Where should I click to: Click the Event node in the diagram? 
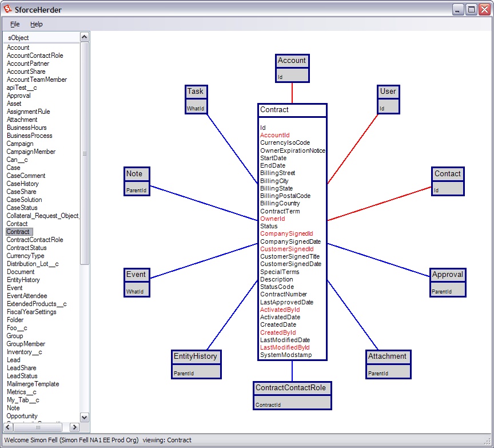click(137, 283)
